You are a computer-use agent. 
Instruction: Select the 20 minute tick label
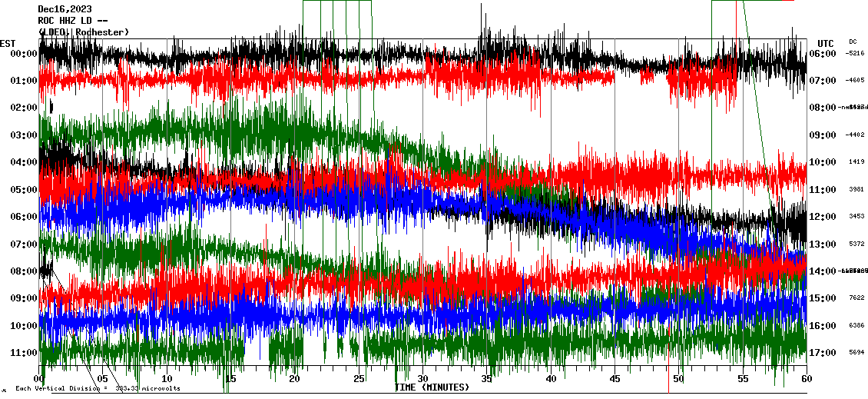click(x=295, y=379)
